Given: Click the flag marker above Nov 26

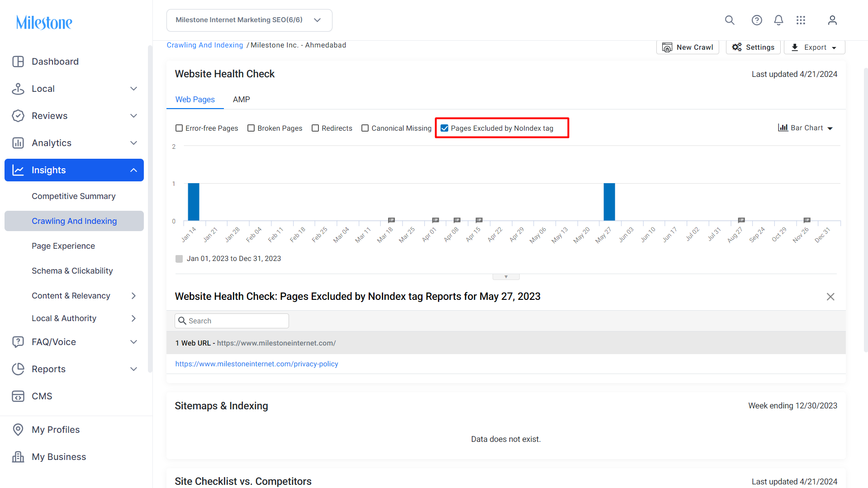Looking at the screenshot, I should click(807, 220).
